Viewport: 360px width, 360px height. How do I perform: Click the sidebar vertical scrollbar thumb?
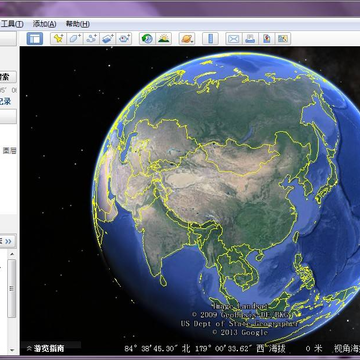(12, 288)
